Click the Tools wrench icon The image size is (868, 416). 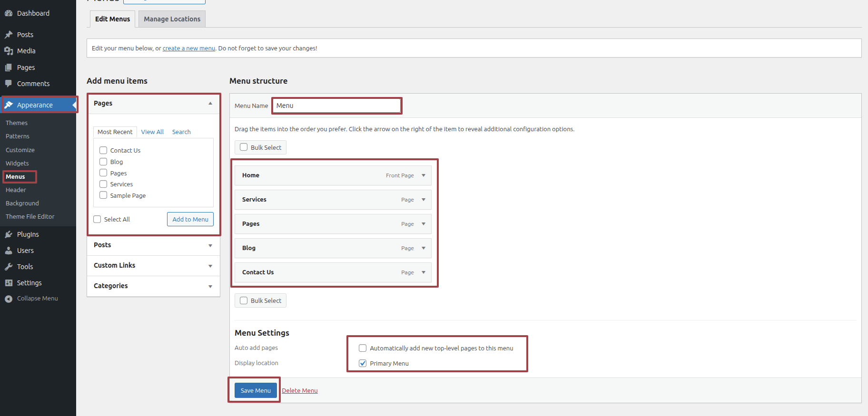pos(9,267)
